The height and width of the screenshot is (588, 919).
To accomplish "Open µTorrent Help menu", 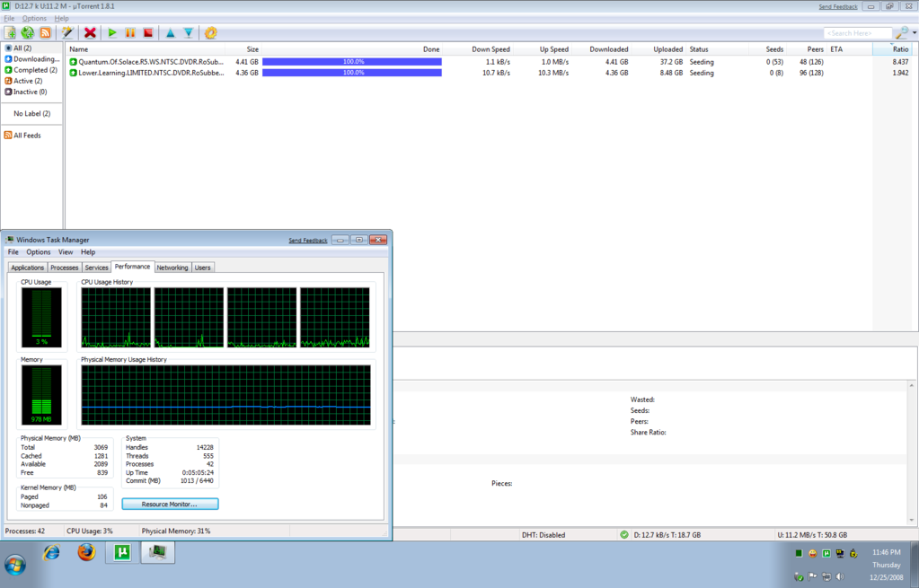I will (x=62, y=18).
